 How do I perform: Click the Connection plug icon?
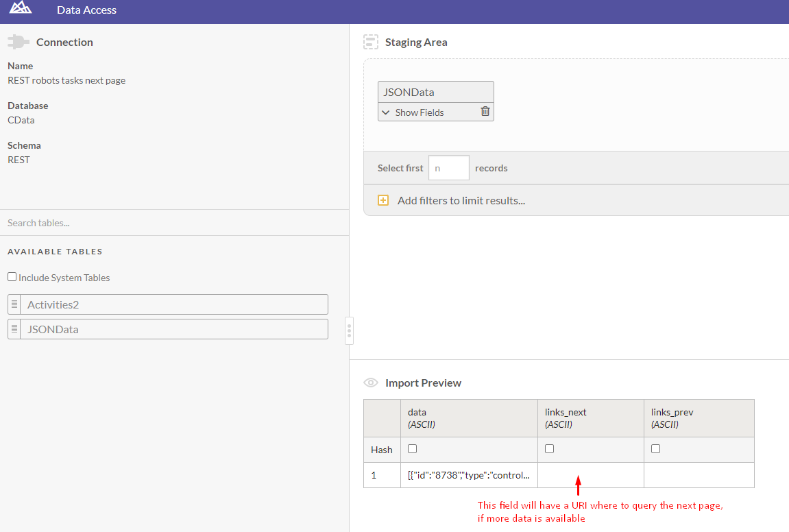(x=19, y=41)
